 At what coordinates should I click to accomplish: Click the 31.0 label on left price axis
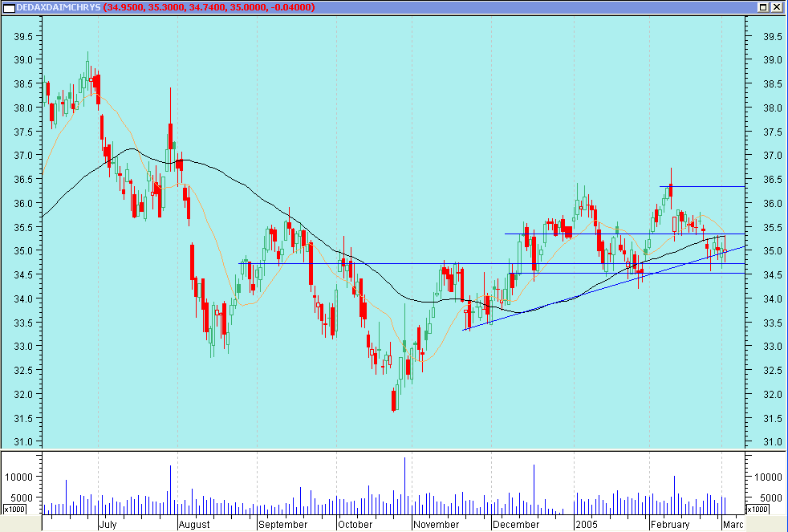[x=23, y=442]
